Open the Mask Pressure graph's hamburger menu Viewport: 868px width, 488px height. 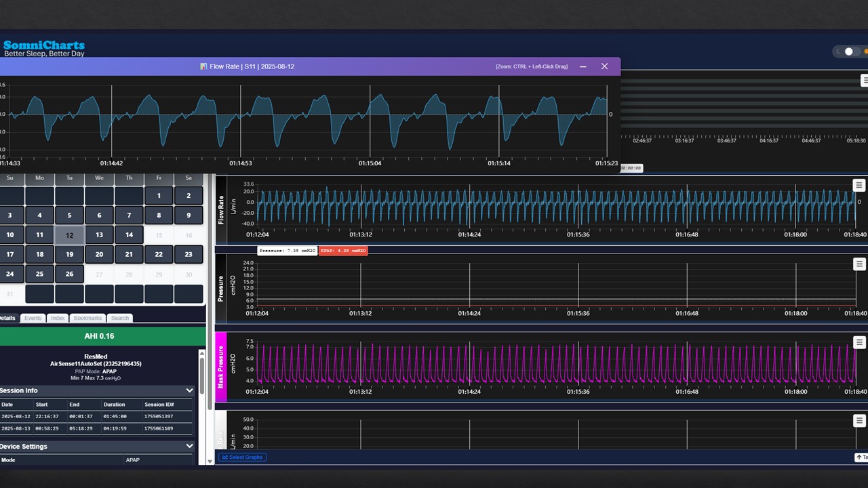click(x=859, y=342)
